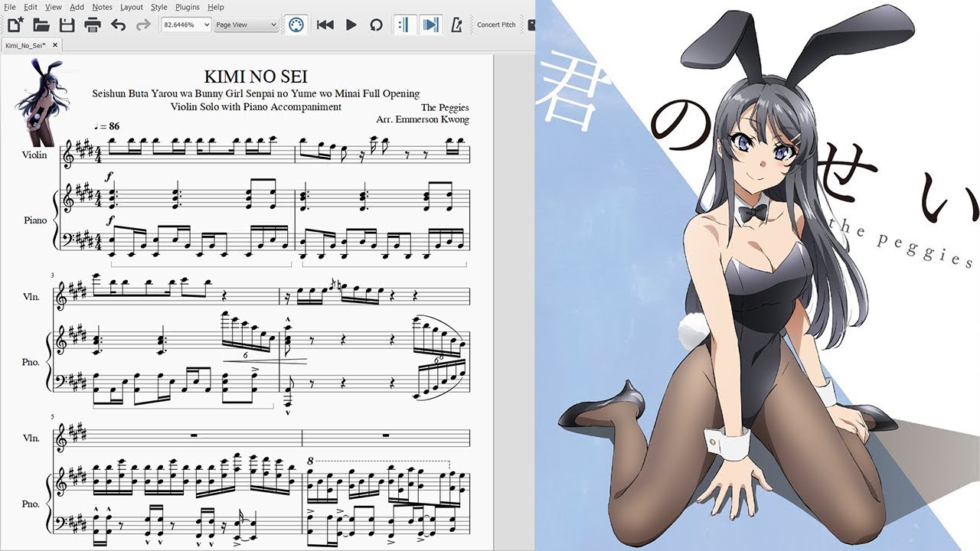The height and width of the screenshot is (551, 980).
Task: Select the KIMI NO SEI title text
Action: pyautogui.click(x=256, y=77)
